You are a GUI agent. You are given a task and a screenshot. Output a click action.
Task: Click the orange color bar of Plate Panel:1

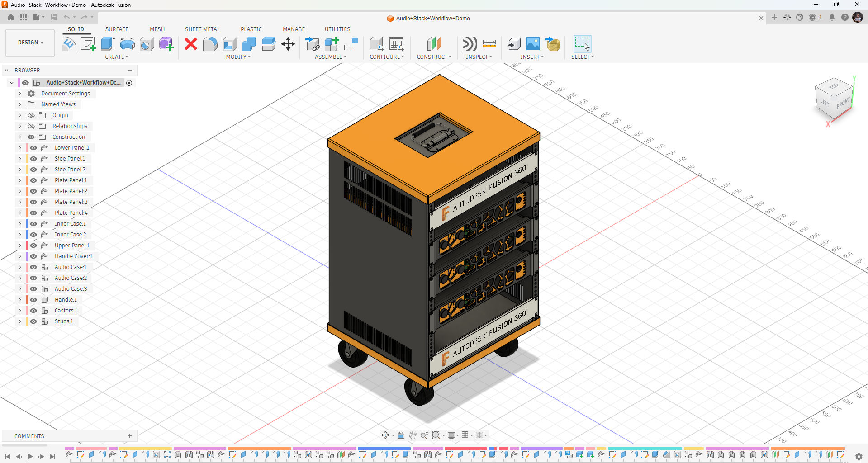click(x=28, y=180)
